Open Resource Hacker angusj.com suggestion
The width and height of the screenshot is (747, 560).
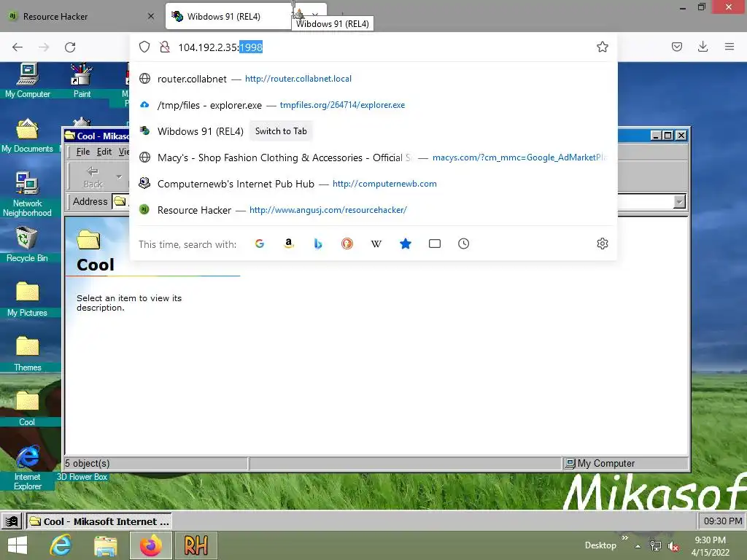[373, 209]
